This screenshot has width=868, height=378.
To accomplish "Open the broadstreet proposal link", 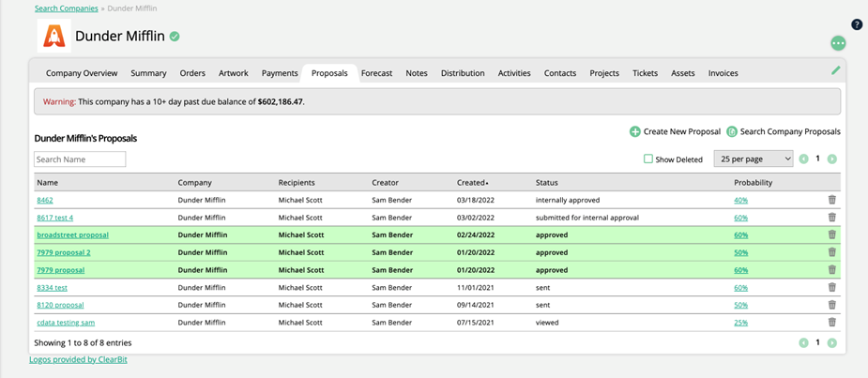I will 72,235.
